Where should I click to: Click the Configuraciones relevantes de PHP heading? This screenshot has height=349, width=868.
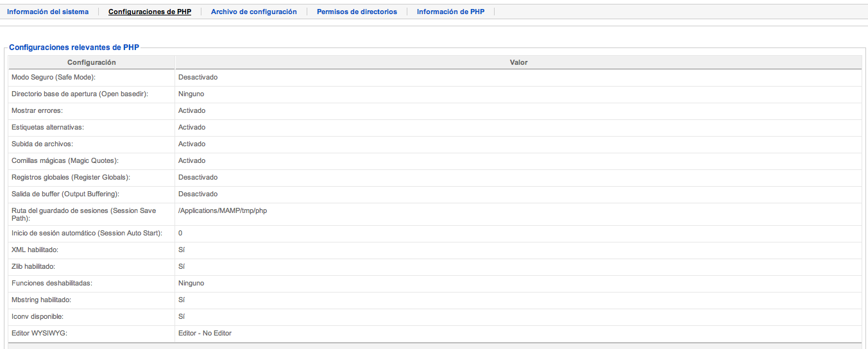pyautogui.click(x=74, y=47)
